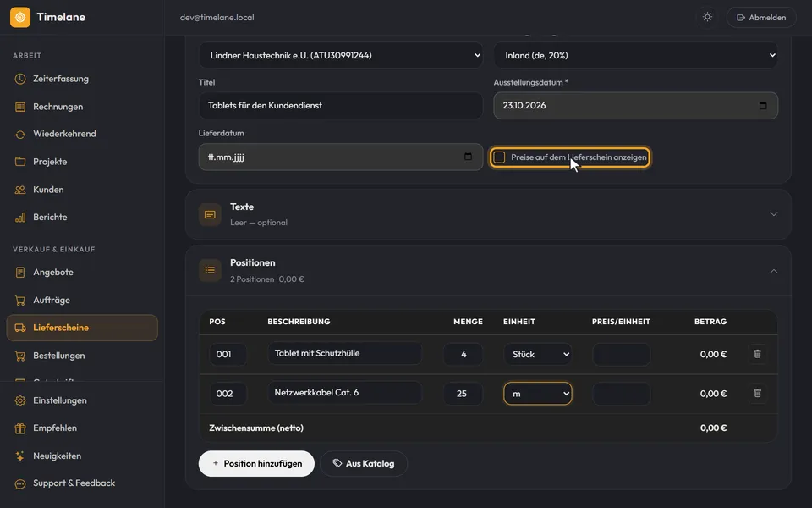Go to Aufträge
Screen dimensions: 812x508
tap(82, 300)
